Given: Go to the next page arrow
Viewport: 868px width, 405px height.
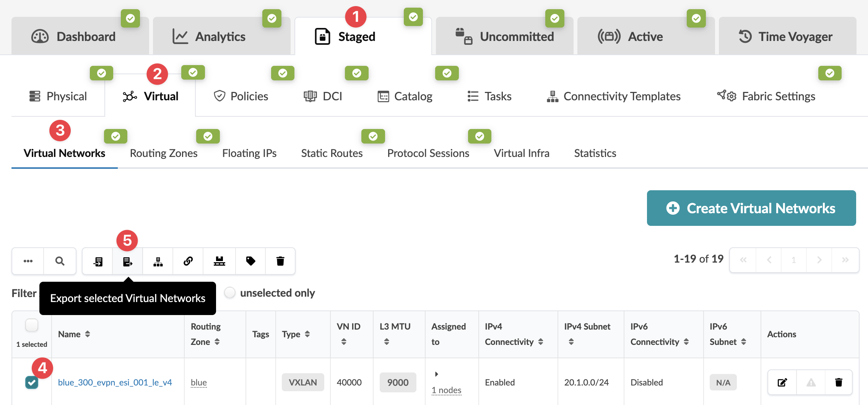Looking at the screenshot, I should point(819,260).
